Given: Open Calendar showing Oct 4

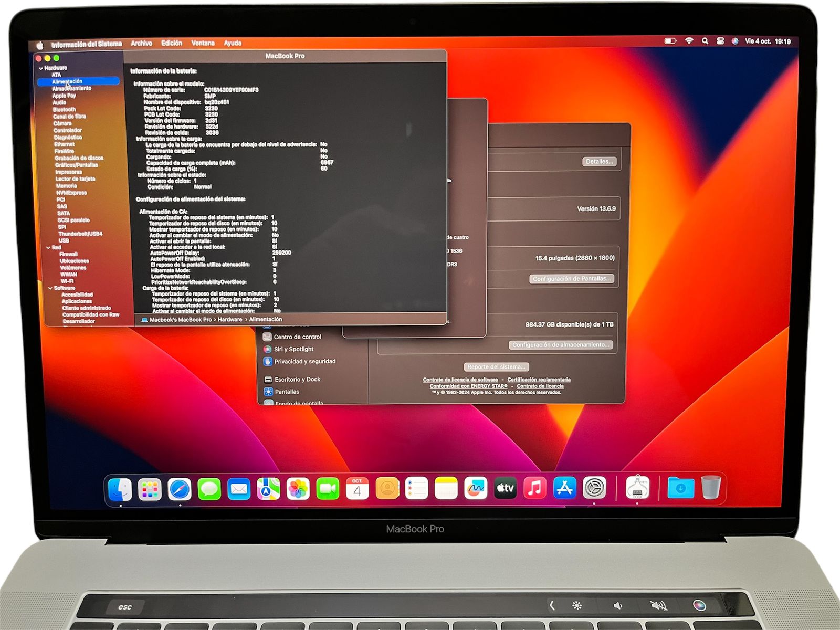Looking at the screenshot, I should point(357,489).
